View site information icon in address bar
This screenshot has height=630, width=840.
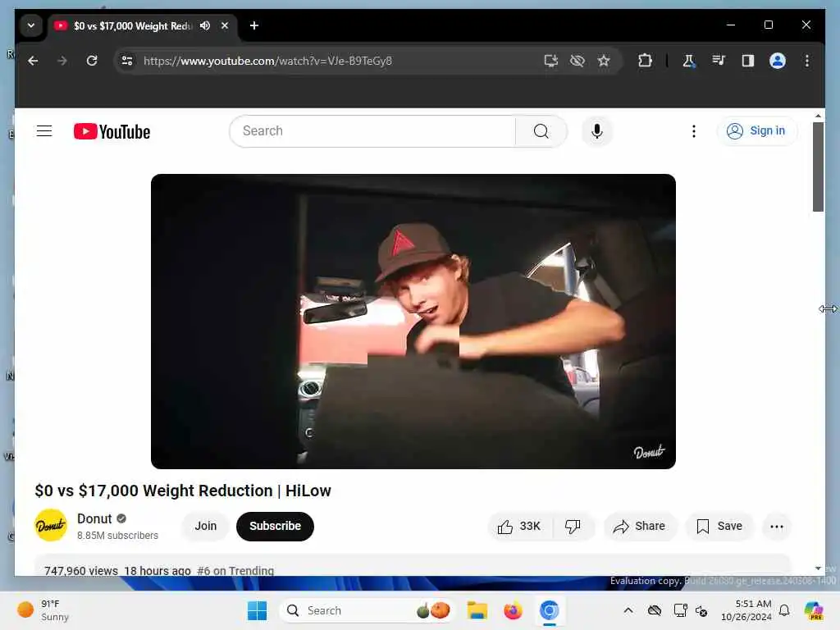coord(127,61)
